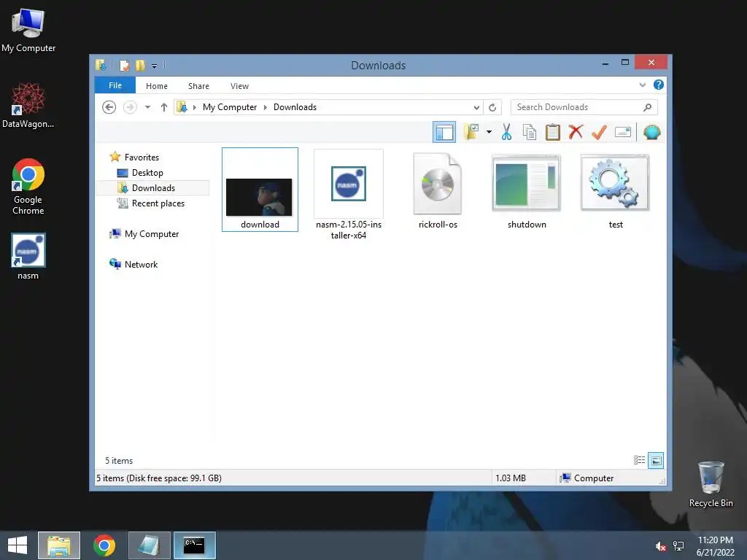This screenshot has width=747, height=560.
Task: Select the shutdown file
Action: click(527, 190)
